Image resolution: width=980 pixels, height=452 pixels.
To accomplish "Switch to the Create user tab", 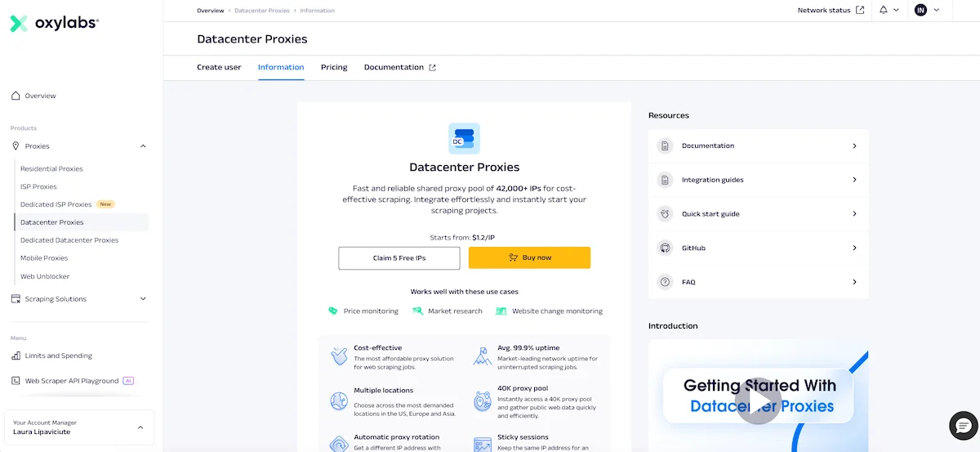I will click(219, 67).
